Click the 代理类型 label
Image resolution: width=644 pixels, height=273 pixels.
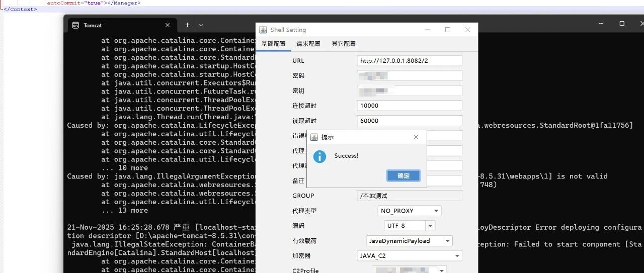tap(305, 211)
